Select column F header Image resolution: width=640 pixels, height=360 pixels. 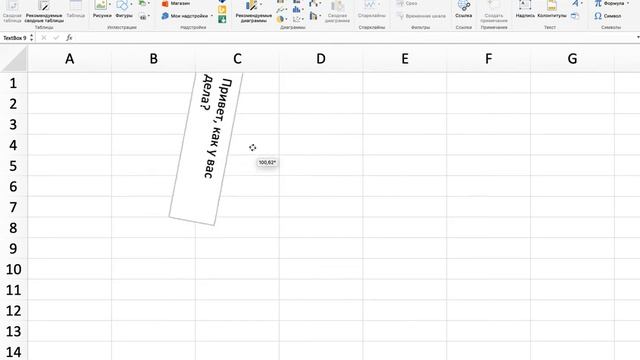[x=489, y=59]
